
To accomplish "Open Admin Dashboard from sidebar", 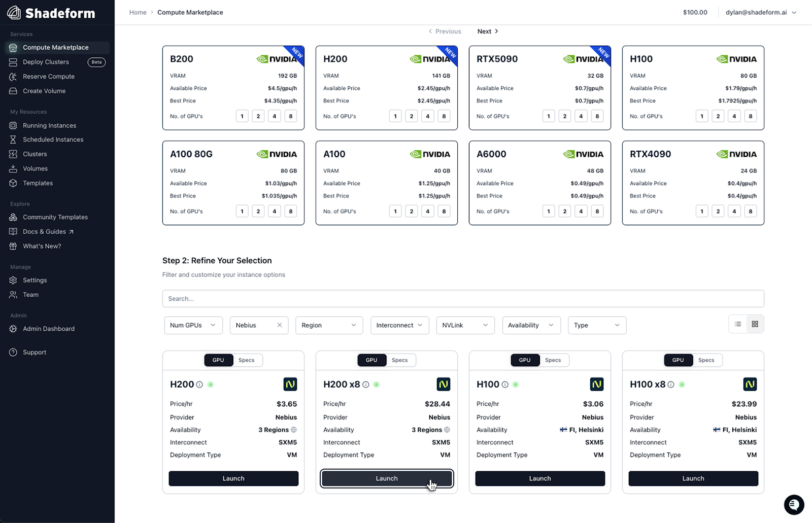I will [48, 329].
